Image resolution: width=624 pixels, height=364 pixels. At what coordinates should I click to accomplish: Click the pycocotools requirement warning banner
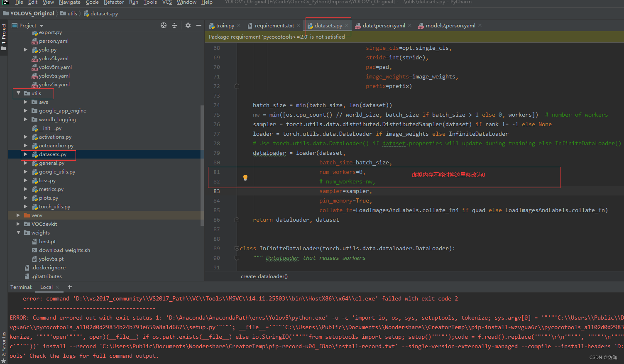click(414, 37)
